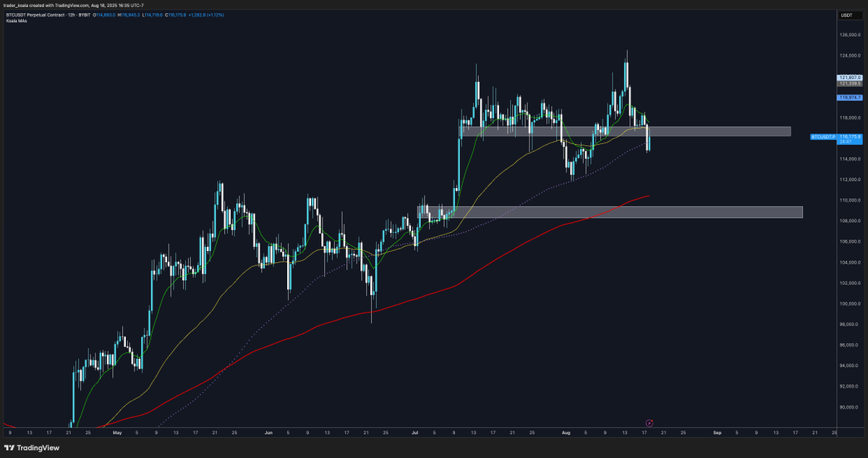868x458 pixels.
Task: Select the upper grey support zone rectangle
Action: 626,132
